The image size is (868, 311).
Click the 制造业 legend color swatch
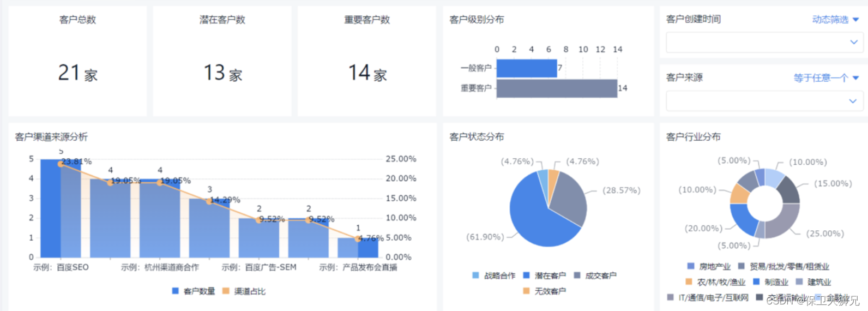tap(756, 282)
